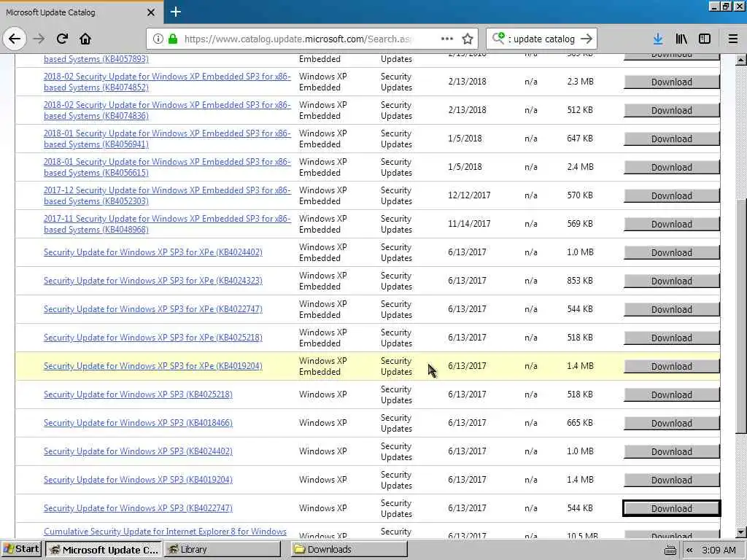747x560 pixels.
Task: Reload the current page
Action: point(62,39)
